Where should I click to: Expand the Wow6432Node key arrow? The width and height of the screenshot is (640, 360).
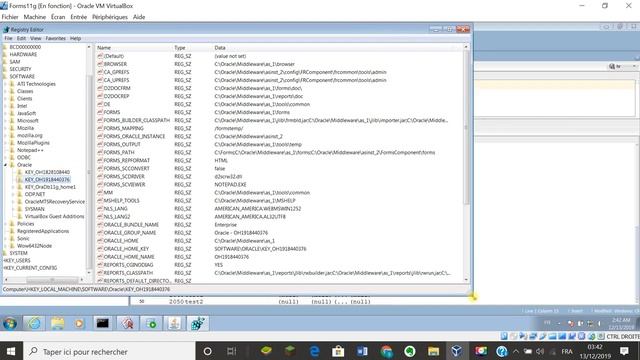tap(6, 246)
